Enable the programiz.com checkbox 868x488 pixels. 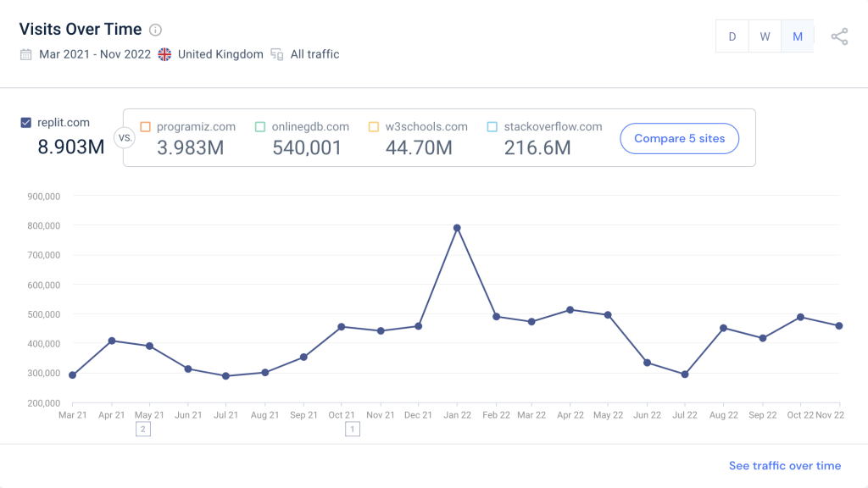tap(145, 127)
